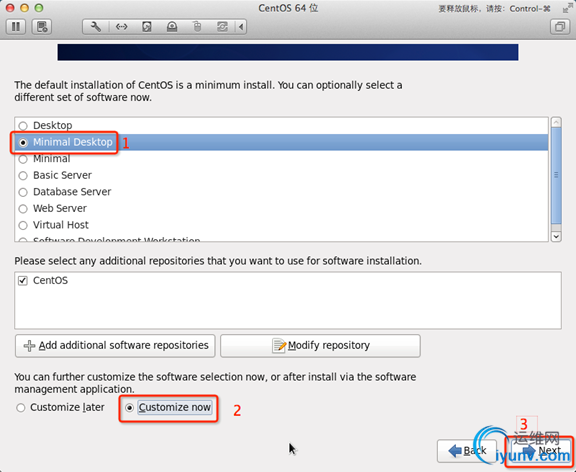The width and height of the screenshot is (576, 472).
Task: Click the software list scrollbar thumb
Action: 556,176
